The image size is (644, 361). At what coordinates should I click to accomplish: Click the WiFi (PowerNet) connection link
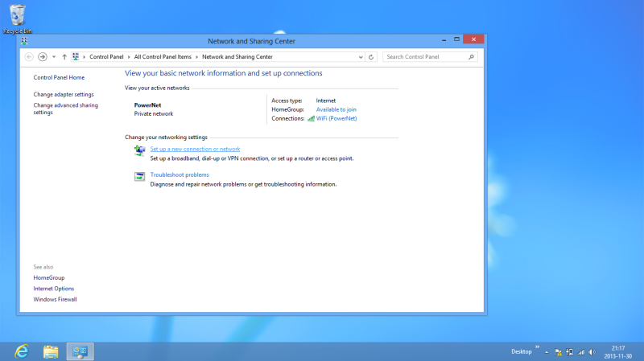336,118
